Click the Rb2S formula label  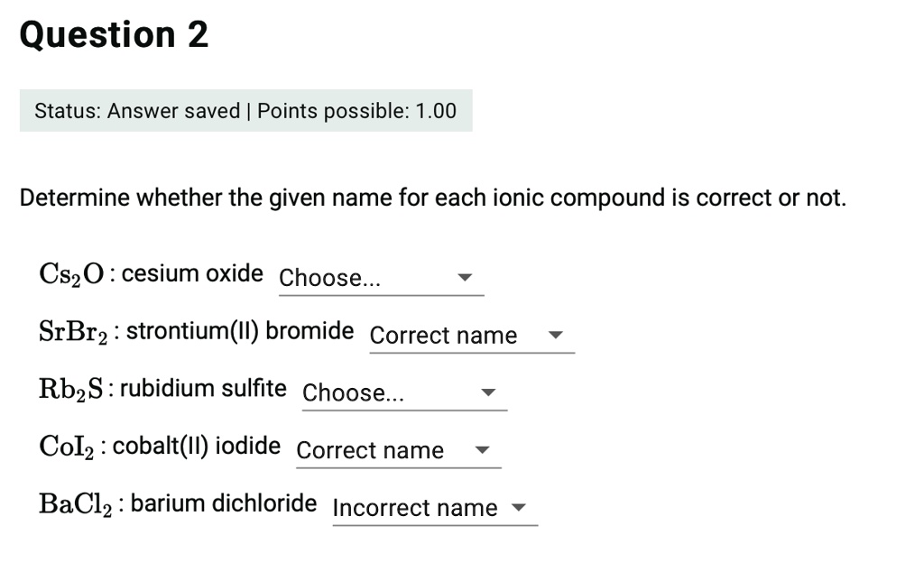(74, 389)
